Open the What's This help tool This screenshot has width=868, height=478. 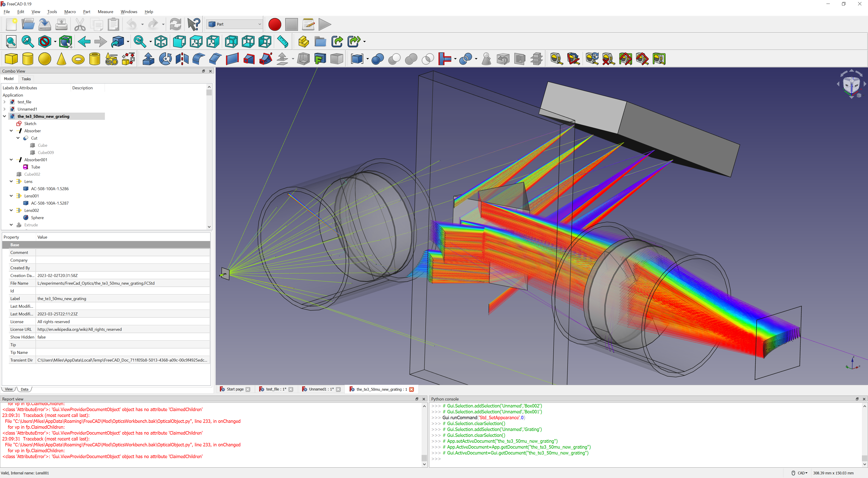tap(194, 24)
